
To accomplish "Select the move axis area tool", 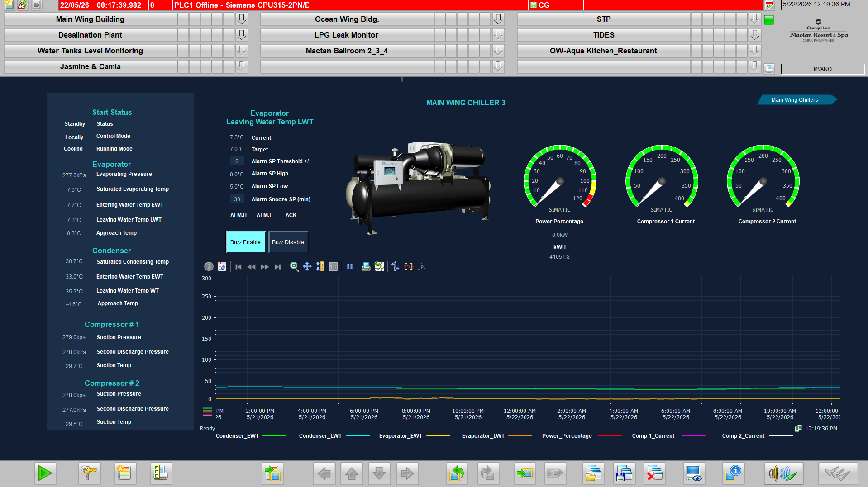I will [320, 267].
